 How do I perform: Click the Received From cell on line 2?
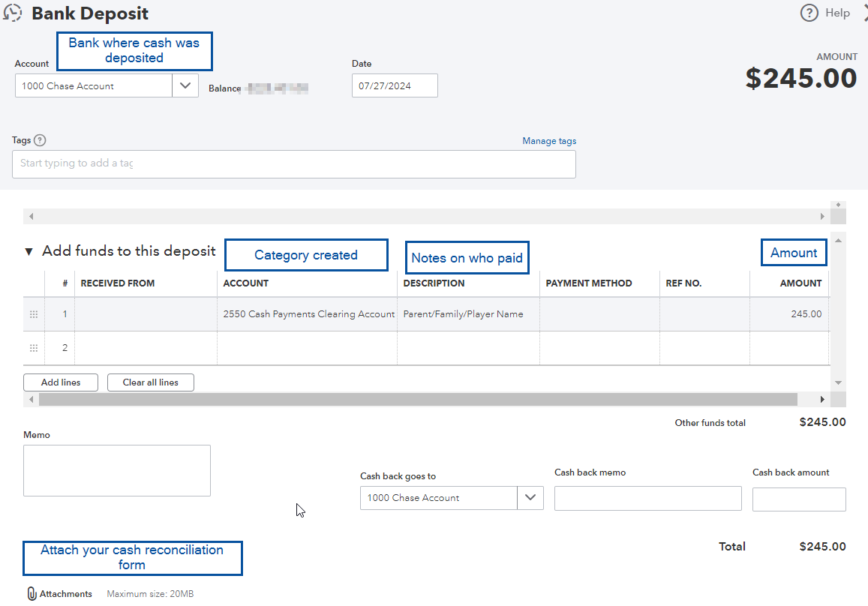point(146,348)
